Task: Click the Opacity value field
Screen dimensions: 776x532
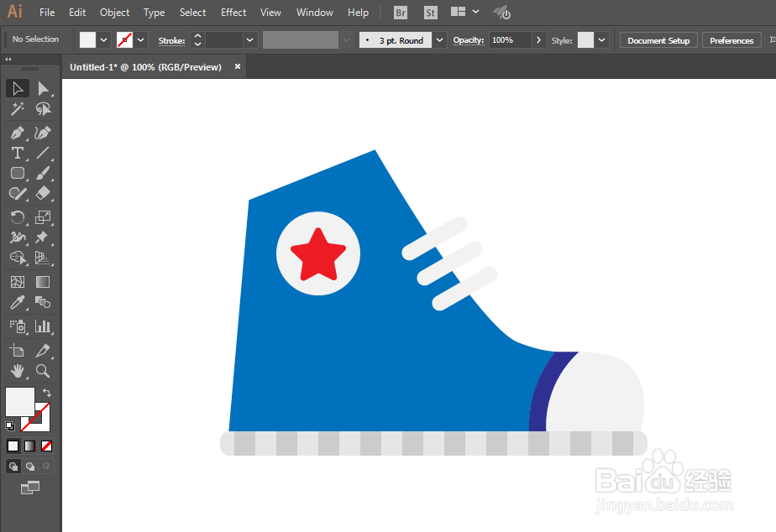Action: 510,40
